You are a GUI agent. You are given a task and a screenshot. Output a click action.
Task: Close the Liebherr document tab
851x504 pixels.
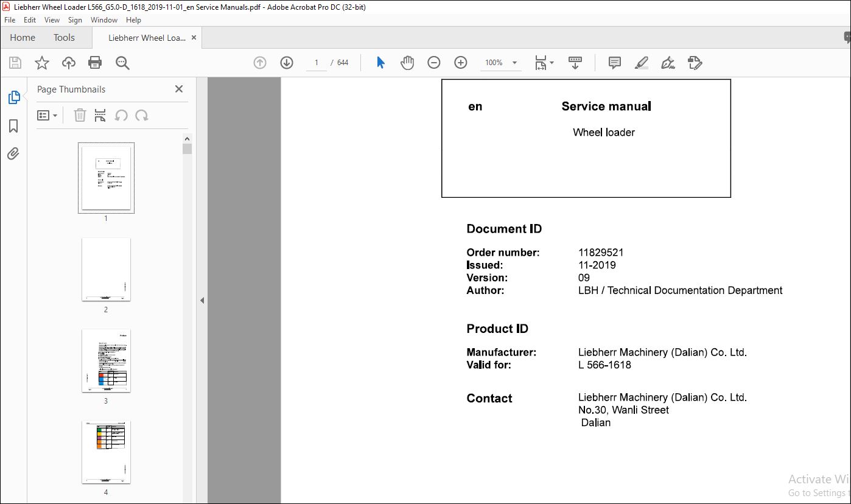(194, 38)
